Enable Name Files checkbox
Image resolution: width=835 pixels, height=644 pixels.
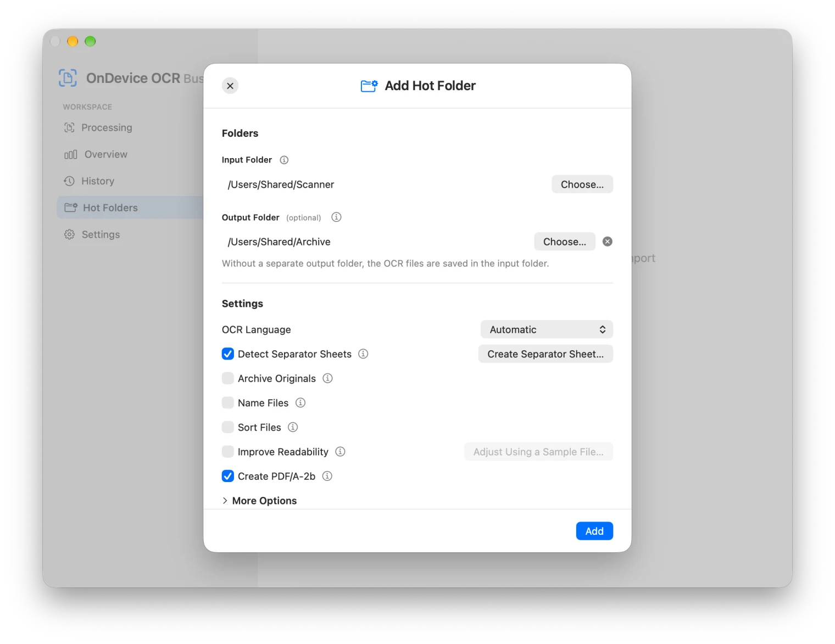click(228, 403)
